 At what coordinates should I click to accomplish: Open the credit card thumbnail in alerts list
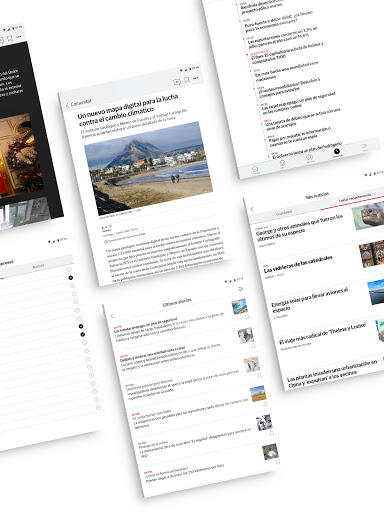point(239,306)
